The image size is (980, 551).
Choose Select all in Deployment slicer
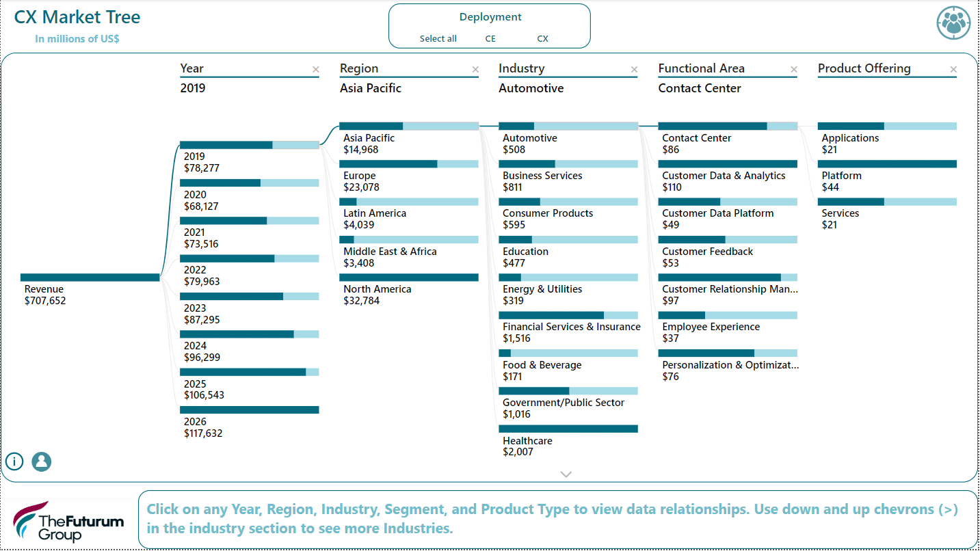pos(438,39)
